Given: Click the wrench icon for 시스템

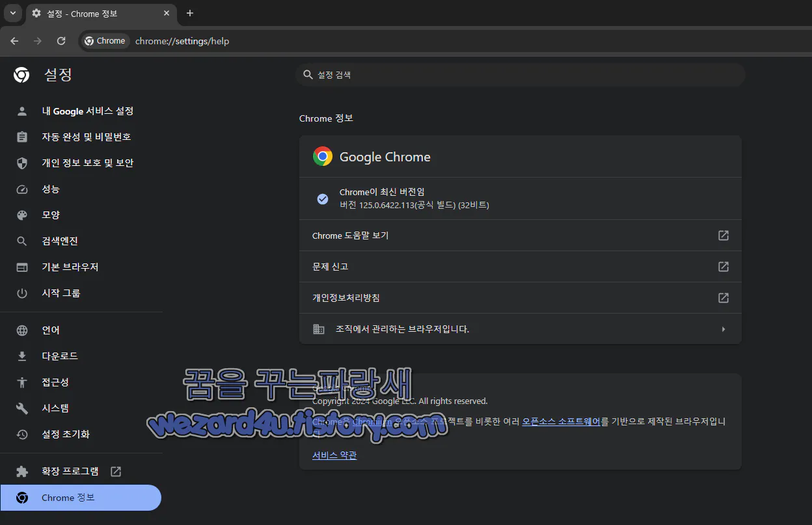Looking at the screenshot, I should [22, 409].
